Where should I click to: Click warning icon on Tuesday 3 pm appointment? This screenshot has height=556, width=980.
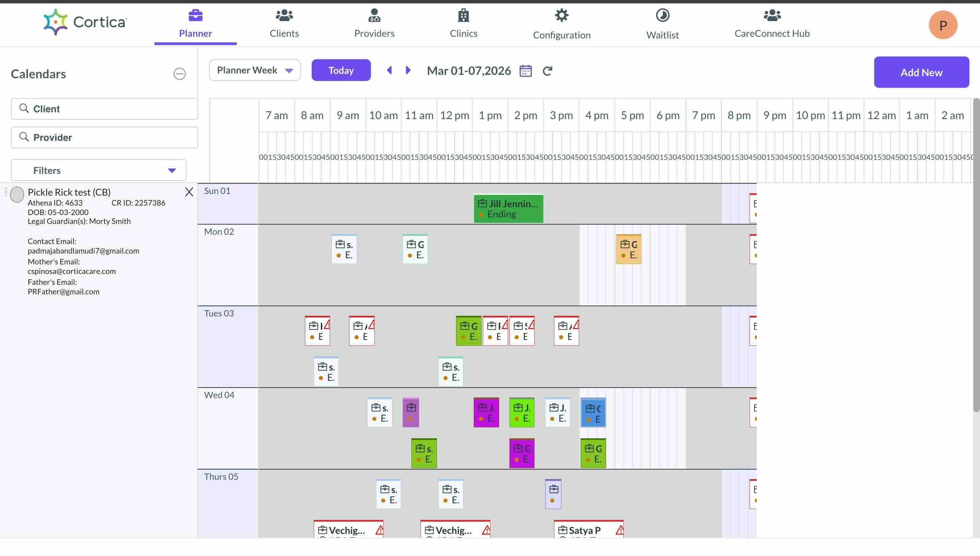576,325
